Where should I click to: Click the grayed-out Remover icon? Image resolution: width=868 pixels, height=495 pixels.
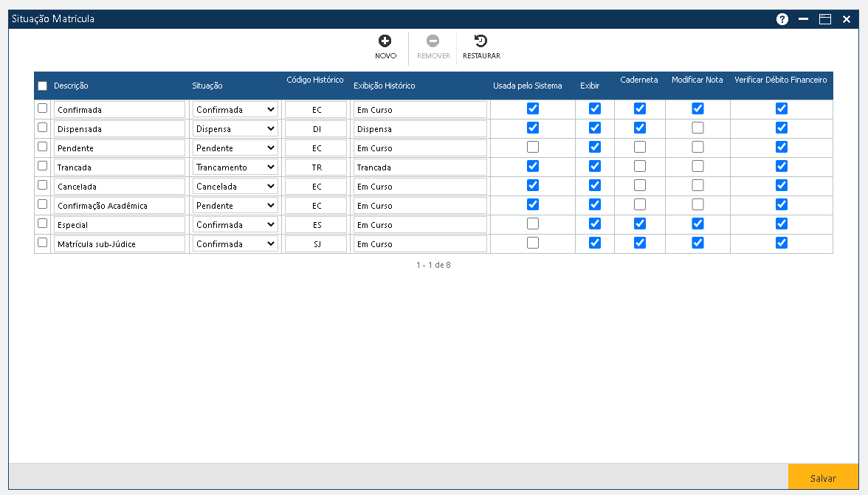pyautogui.click(x=433, y=42)
